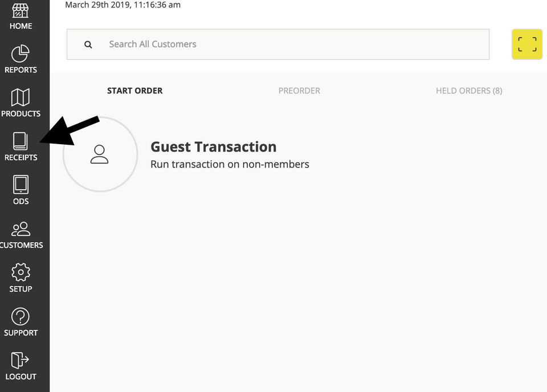The width and height of the screenshot is (547, 392).
Task: Switch to the PREORDER tab
Action: click(299, 91)
